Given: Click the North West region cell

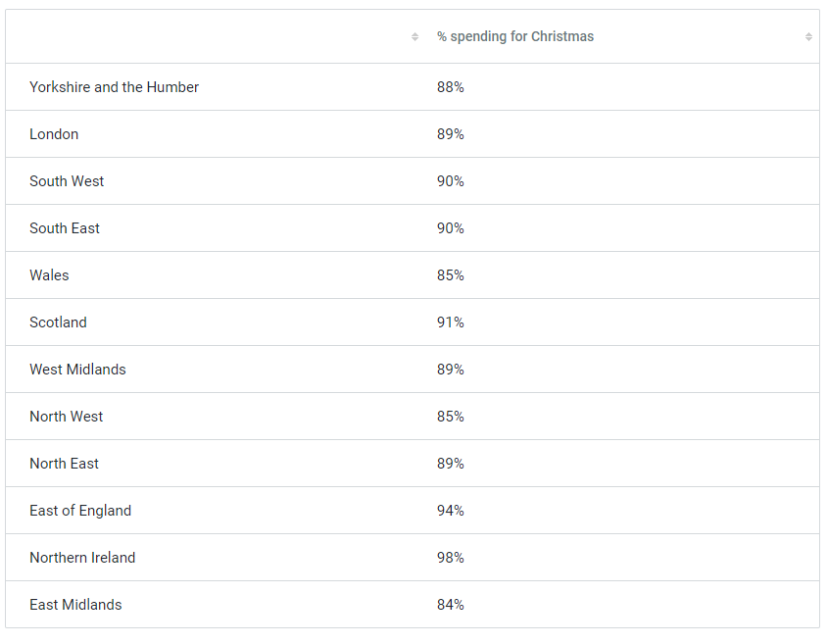Looking at the screenshot, I should [x=66, y=417].
